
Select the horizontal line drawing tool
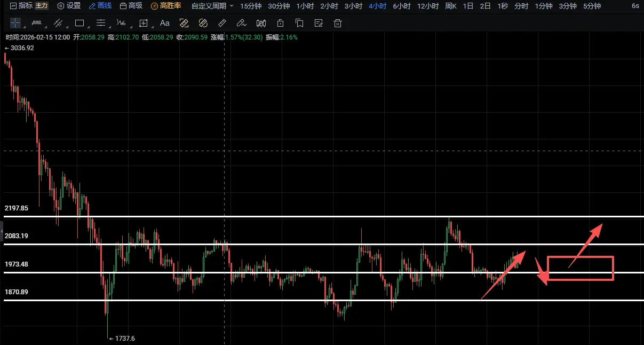[x=37, y=23]
